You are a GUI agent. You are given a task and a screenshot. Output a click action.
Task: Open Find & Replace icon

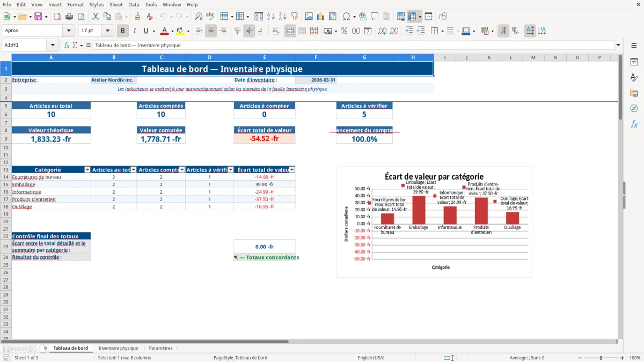199,17
